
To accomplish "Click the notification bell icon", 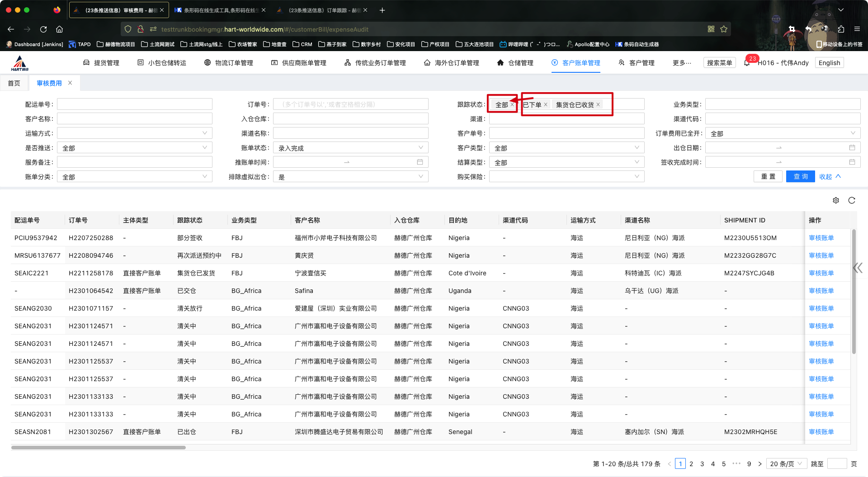I will 747,63.
